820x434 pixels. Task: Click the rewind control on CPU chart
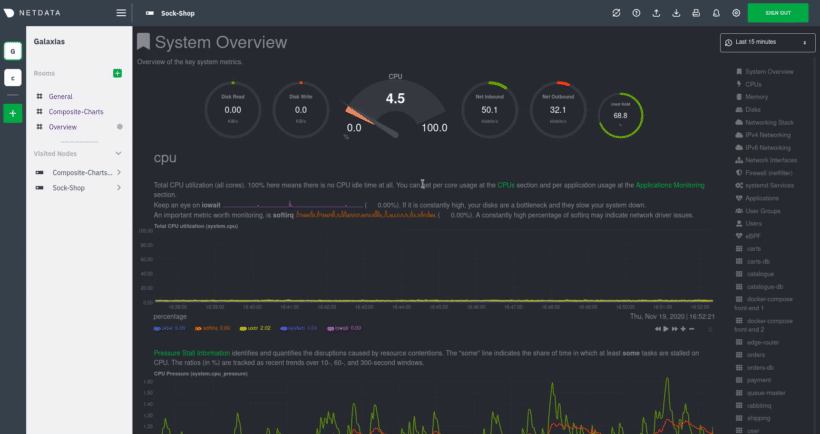coord(657,329)
